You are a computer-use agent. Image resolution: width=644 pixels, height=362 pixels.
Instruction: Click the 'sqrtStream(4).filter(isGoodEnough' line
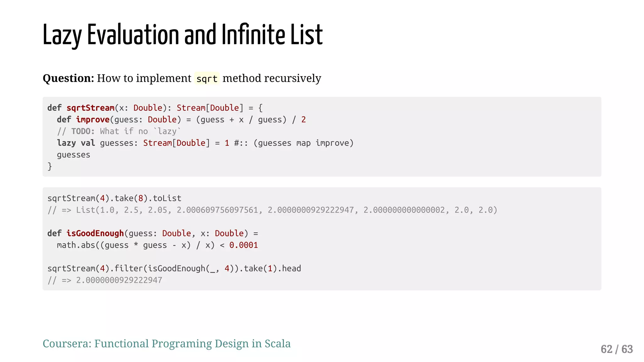click(x=174, y=268)
